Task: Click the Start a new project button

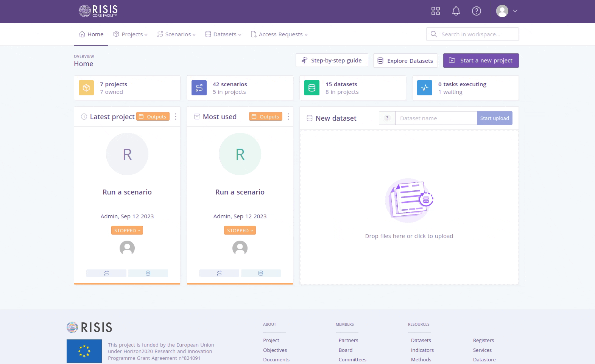Action: point(481,61)
